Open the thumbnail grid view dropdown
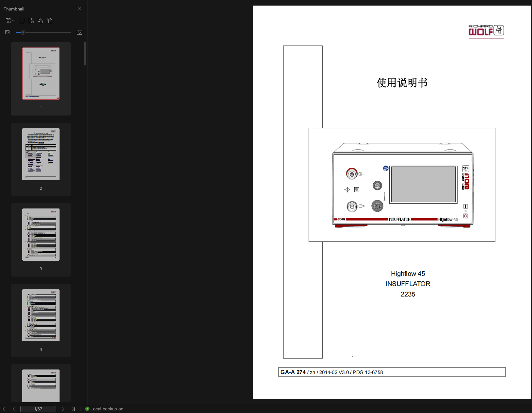This screenshot has width=532, height=413. pos(10,21)
